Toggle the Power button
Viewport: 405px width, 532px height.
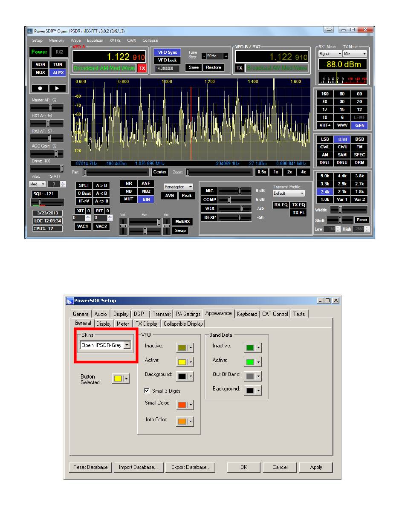[39, 52]
